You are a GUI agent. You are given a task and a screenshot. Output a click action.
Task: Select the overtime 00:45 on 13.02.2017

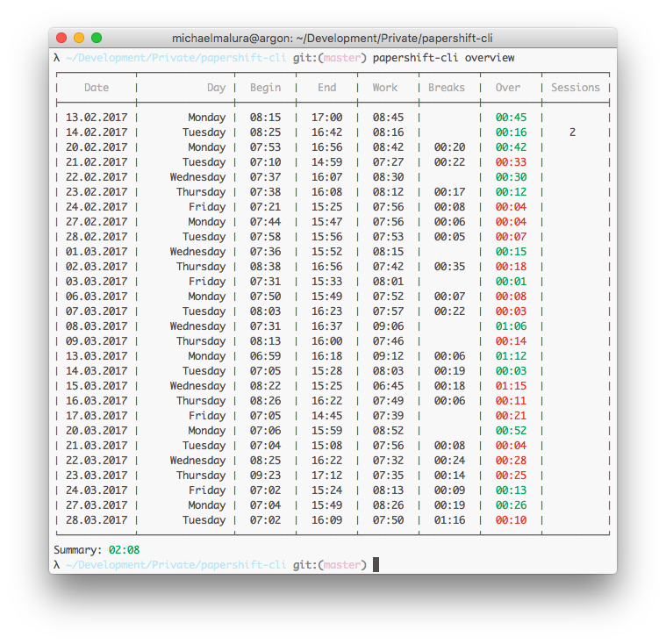coord(511,118)
